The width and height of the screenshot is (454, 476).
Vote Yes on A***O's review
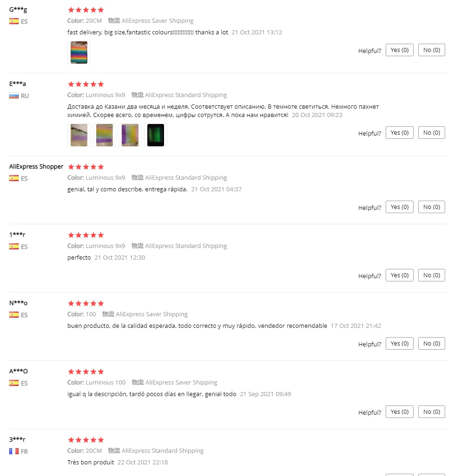tap(400, 412)
